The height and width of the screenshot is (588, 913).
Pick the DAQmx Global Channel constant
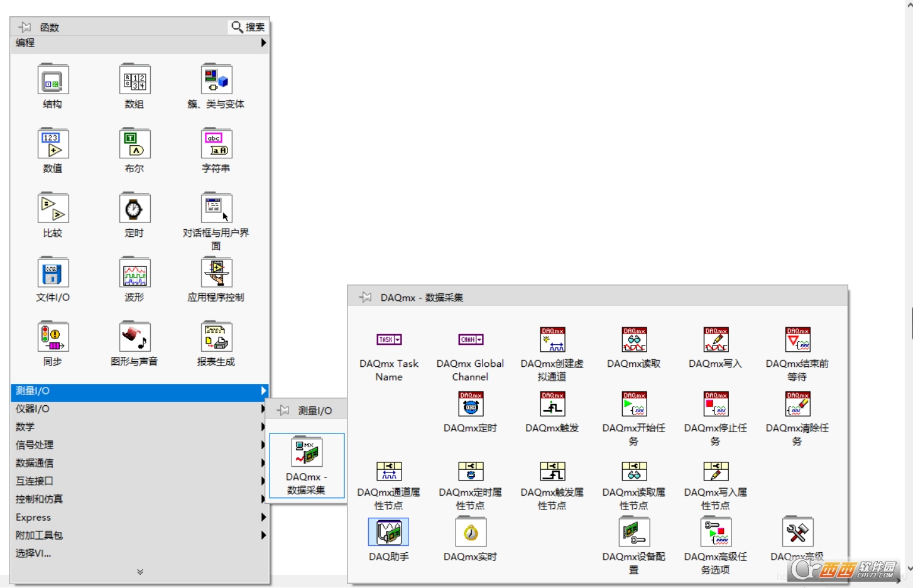coord(471,340)
